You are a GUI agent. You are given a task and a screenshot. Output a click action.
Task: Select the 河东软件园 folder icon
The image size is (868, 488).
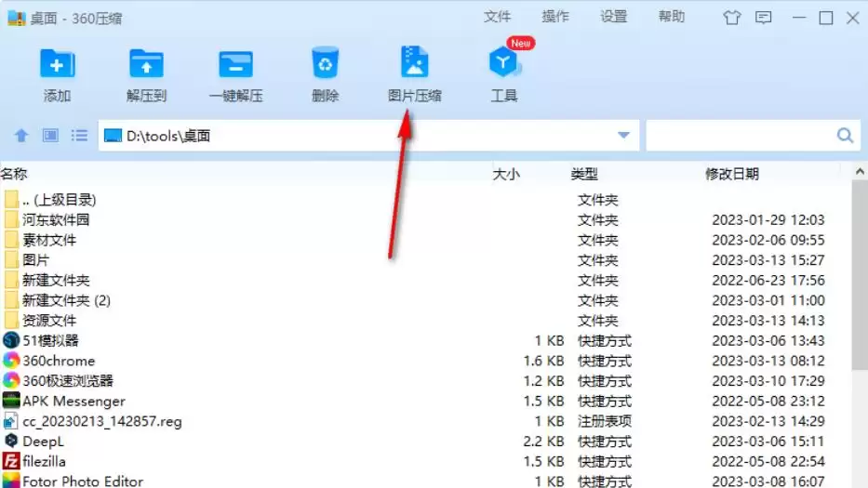click(x=11, y=219)
